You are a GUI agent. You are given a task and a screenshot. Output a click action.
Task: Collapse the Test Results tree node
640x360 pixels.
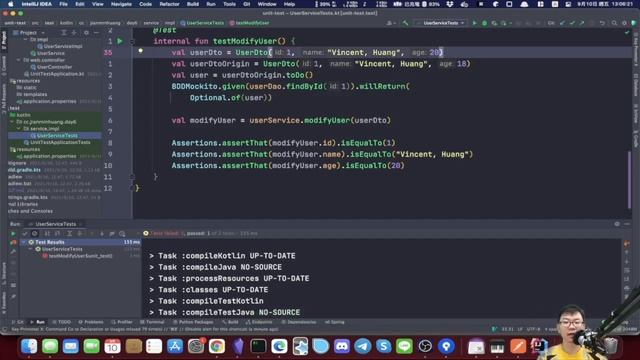click(x=24, y=242)
